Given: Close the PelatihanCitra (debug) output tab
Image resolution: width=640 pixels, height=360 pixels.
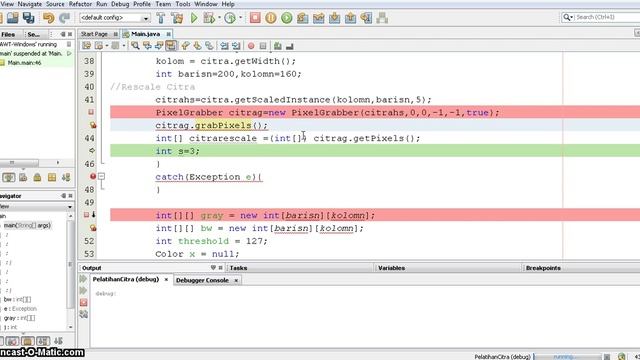Looking at the screenshot, I should tap(166, 280).
